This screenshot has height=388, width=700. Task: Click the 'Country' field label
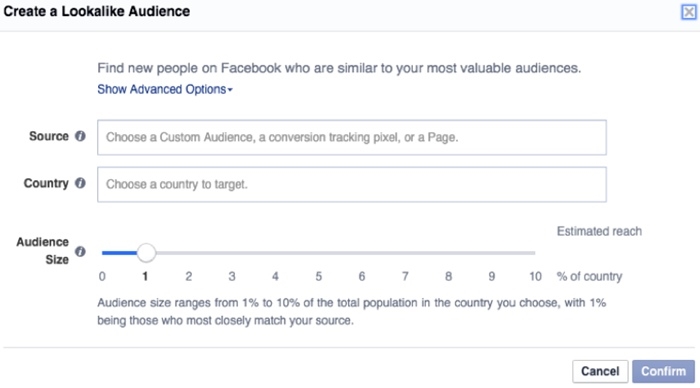pos(46,183)
